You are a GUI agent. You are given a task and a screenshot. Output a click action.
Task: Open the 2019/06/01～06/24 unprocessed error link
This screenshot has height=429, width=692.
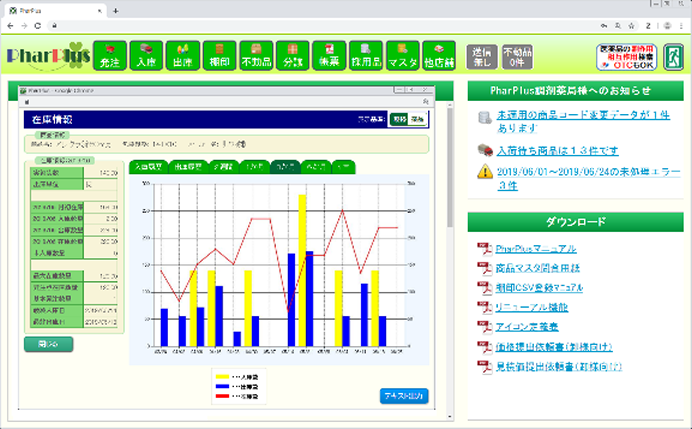click(x=588, y=178)
